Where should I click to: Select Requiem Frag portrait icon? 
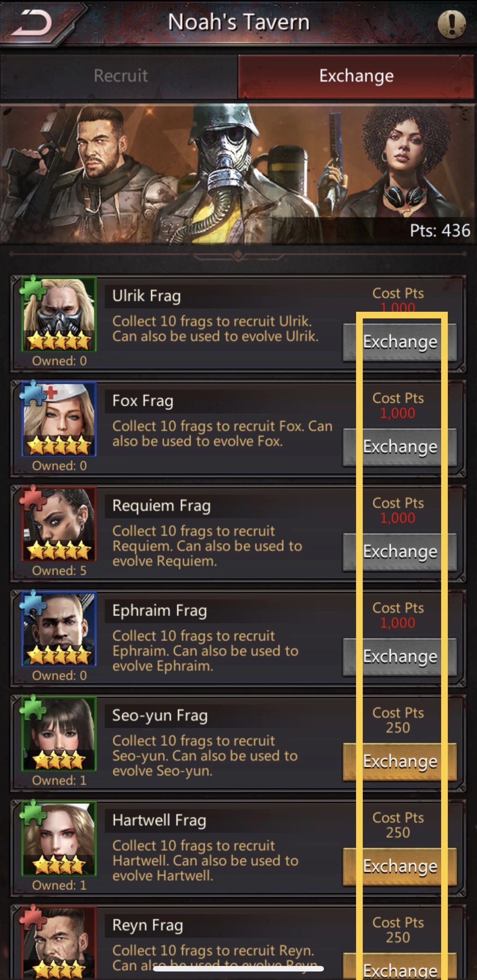click(x=58, y=524)
